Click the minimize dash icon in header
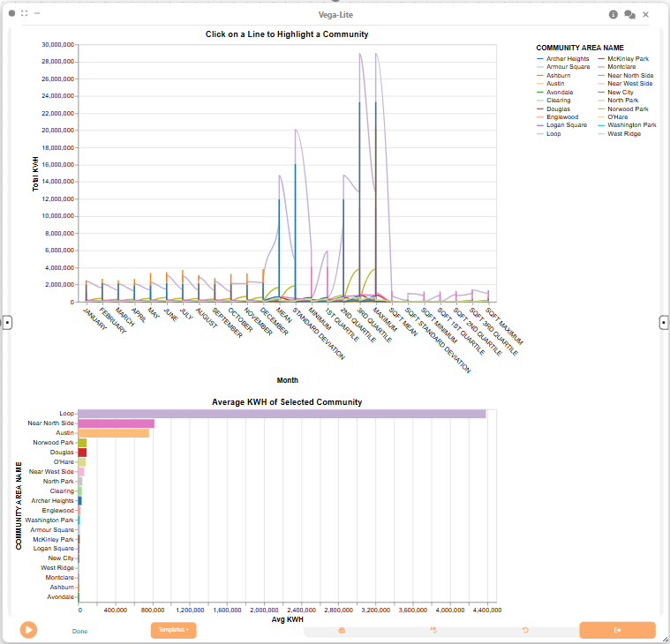 point(37,13)
